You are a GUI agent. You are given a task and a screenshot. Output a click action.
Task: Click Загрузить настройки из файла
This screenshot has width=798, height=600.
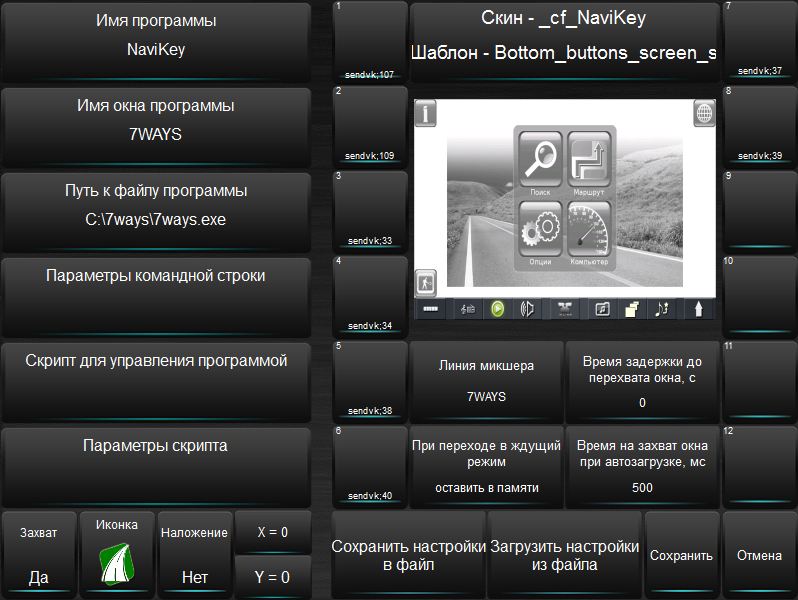point(564,555)
